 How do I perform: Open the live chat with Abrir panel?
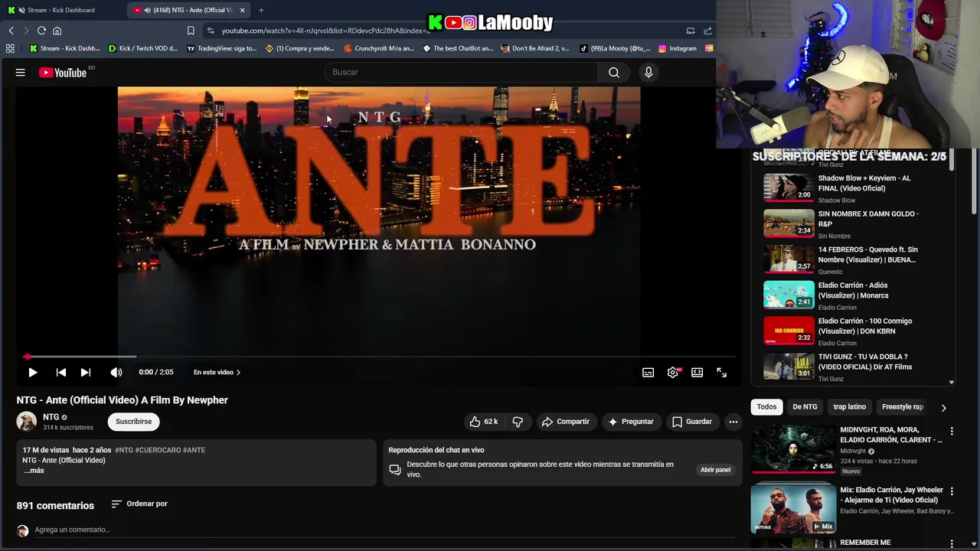point(715,470)
